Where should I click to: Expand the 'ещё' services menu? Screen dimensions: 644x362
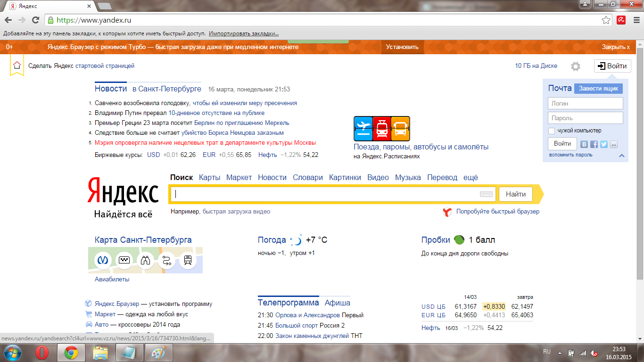pos(471,178)
